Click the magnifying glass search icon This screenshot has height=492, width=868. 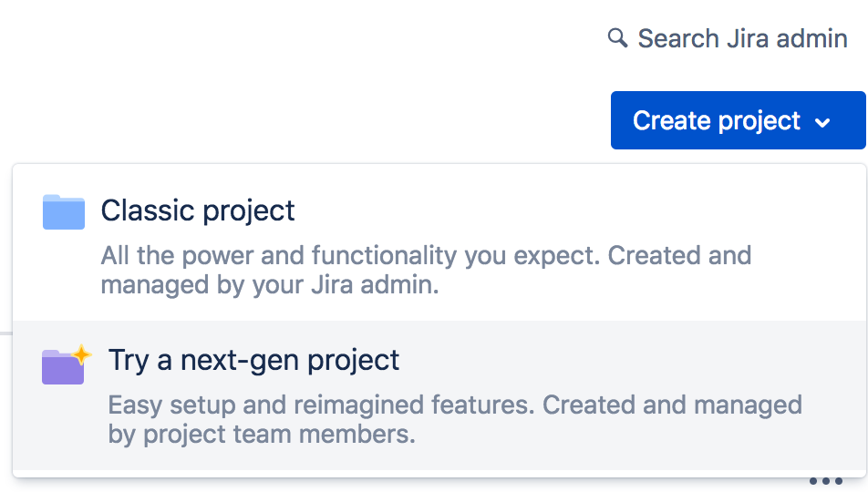point(617,38)
